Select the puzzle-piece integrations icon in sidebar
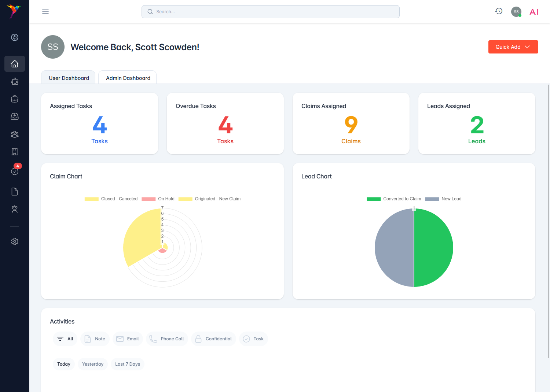The height and width of the screenshot is (392, 550). [15, 81]
